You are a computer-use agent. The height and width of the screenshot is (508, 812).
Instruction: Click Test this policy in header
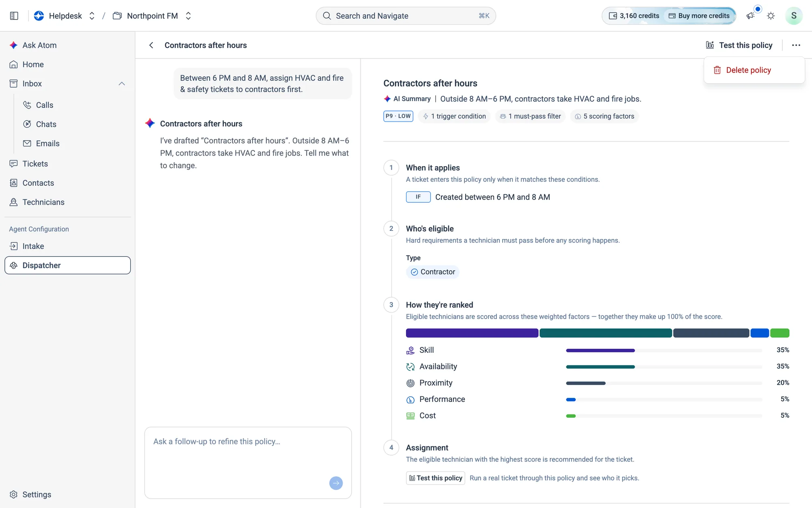tap(739, 45)
